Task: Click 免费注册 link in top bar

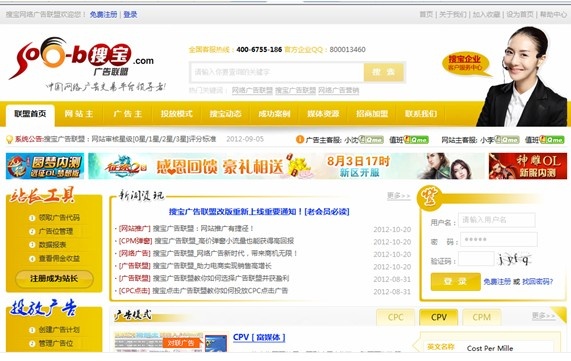Action: pos(103,15)
